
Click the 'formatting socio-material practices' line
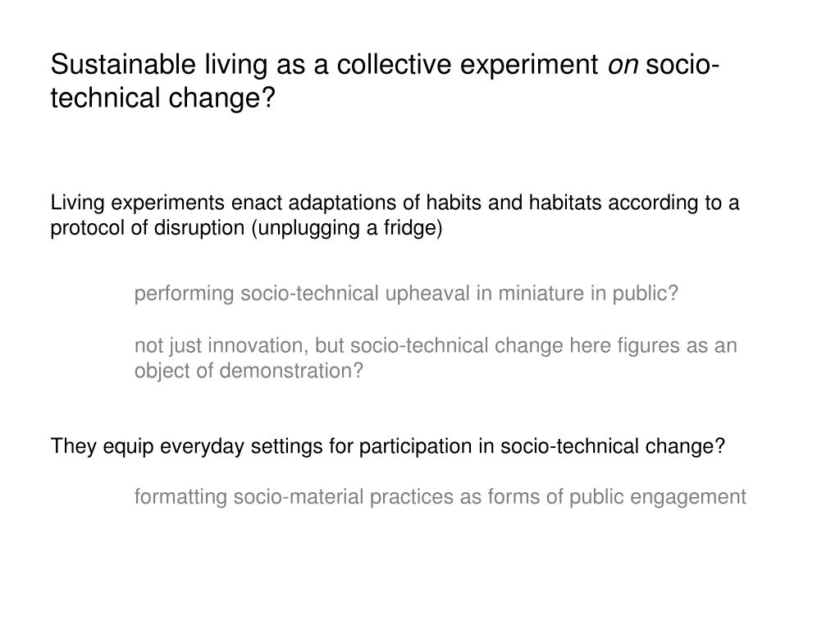coord(440,497)
